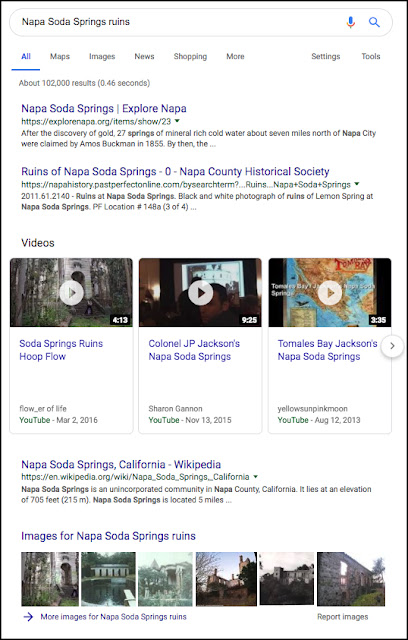
Task: Click the Sharon Gannon uploader name
Action: (x=175, y=409)
